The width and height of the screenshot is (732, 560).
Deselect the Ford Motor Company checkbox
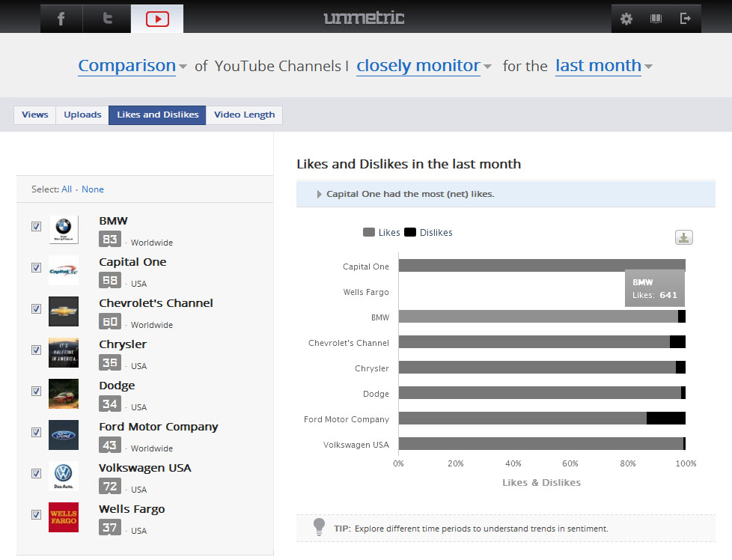click(x=36, y=432)
